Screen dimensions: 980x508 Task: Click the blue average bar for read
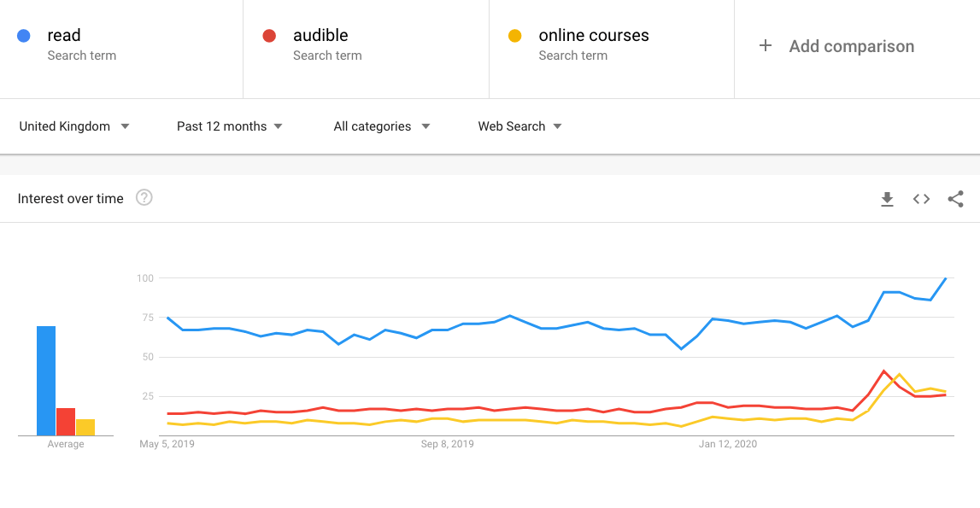[46, 381]
